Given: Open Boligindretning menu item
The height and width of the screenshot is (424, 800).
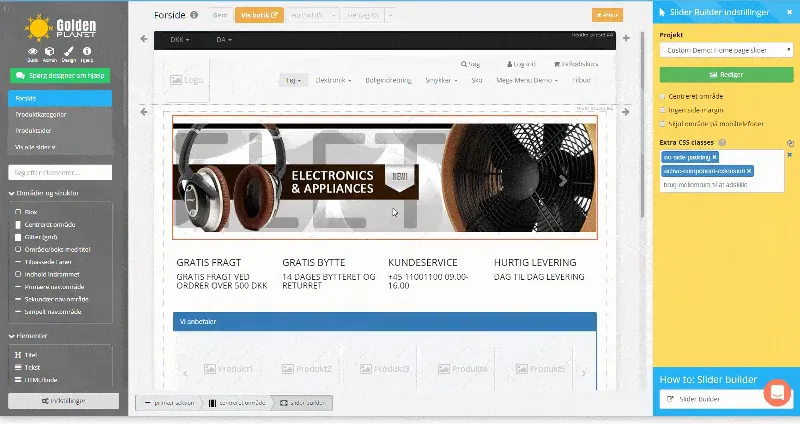Looking at the screenshot, I should (x=388, y=80).
